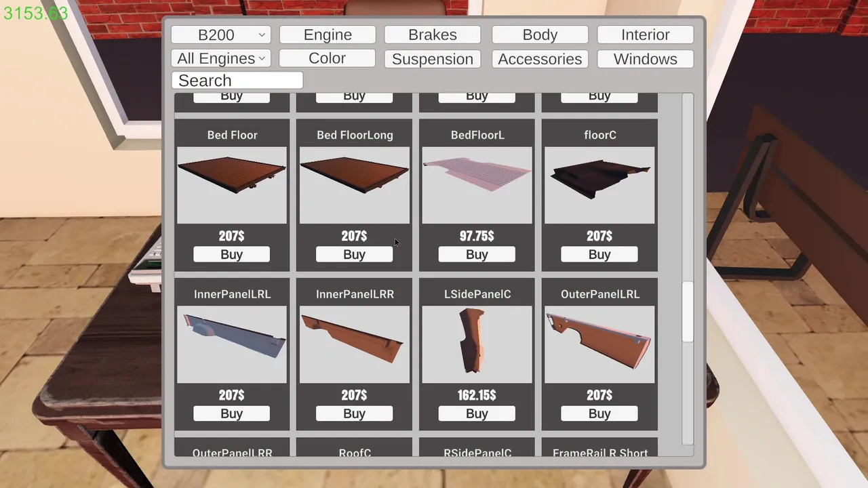The height and width of the screenshot is (488, 868).
Task: Open the Interior category
Action: [x=646, y=35]
